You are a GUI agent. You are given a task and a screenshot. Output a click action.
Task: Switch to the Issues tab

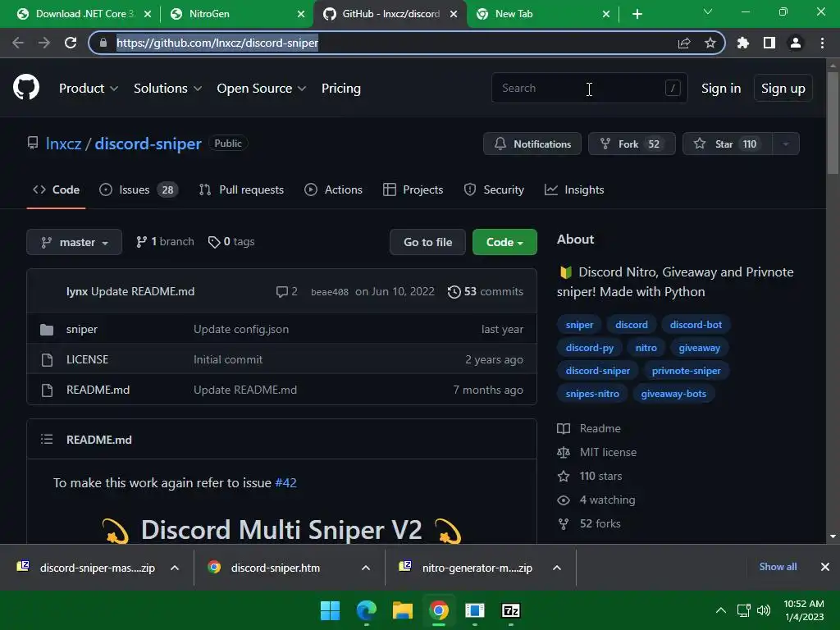tap(139, 189)
